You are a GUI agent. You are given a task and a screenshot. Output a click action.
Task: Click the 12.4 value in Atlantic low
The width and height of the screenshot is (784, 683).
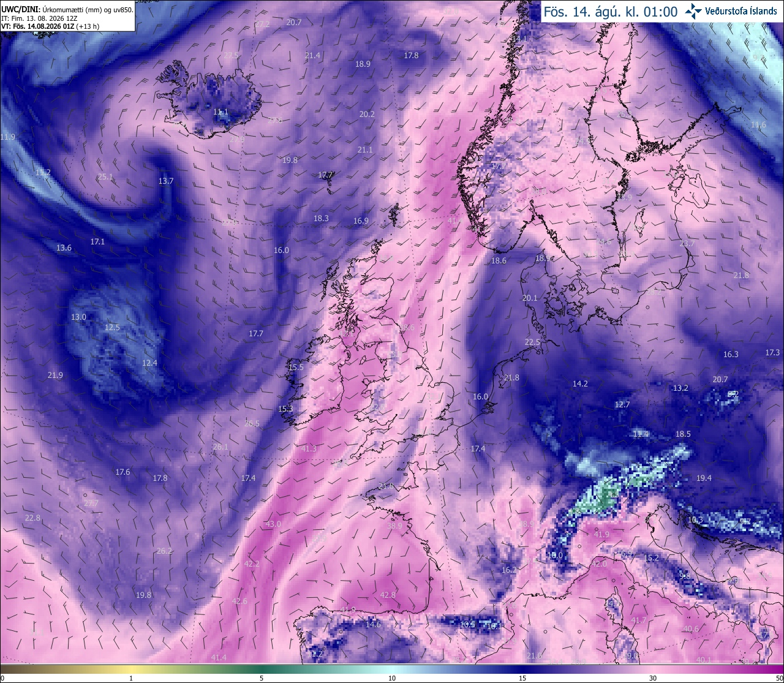pos(149,363)
